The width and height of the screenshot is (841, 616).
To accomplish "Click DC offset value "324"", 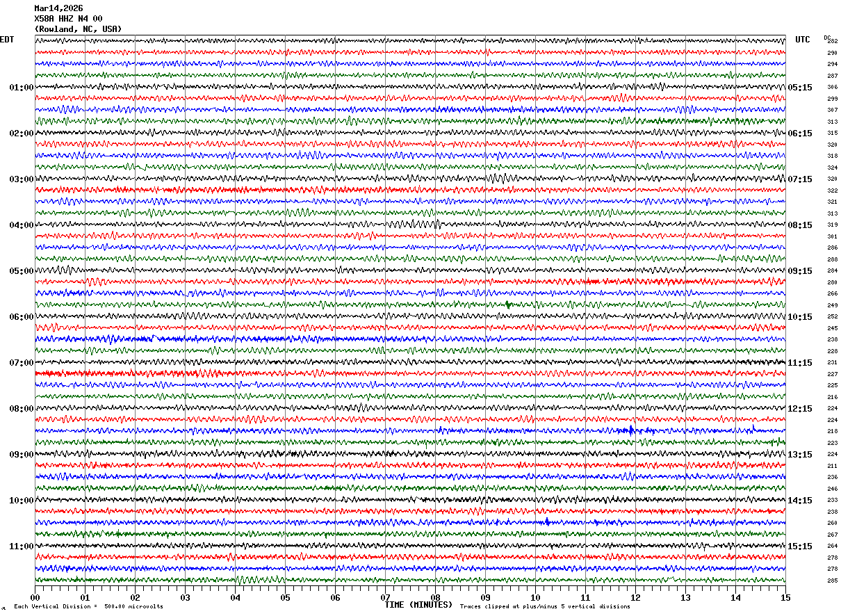I will tap(832, 168).
